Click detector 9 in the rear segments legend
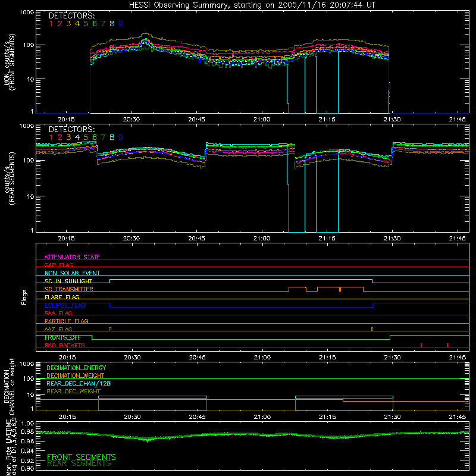Screen dimensions: 476x476 (121, 137)
